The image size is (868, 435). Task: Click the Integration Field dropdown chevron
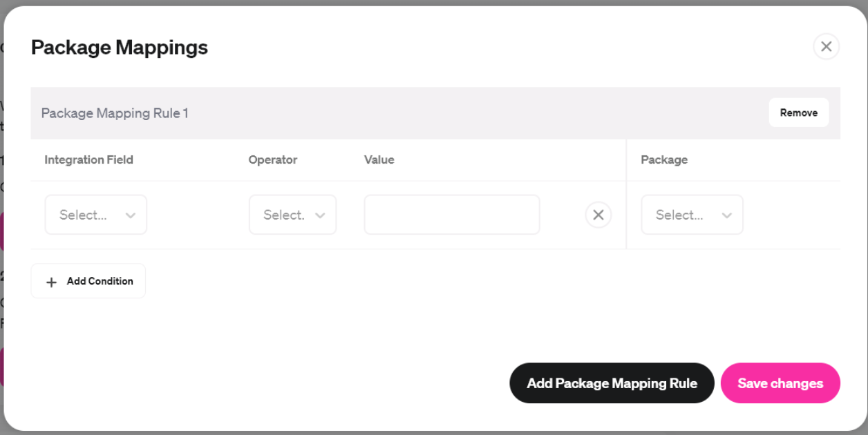click(x=131, y=215)
